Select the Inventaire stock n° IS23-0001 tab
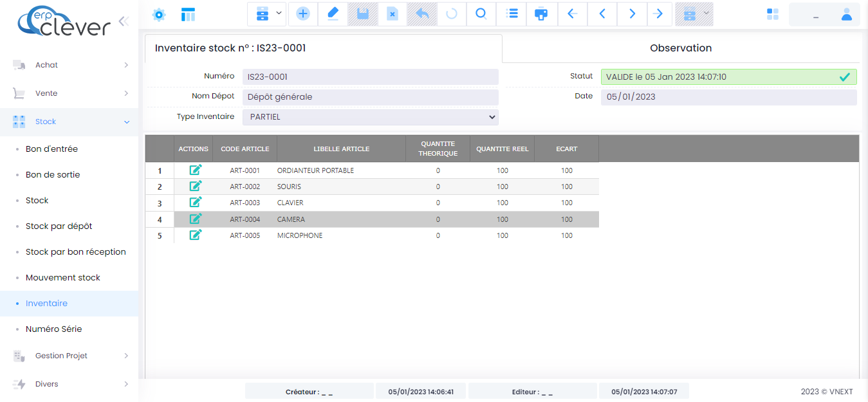Viewport: 868px width, 402px height. pyautogui.click(x=323, y=48)
